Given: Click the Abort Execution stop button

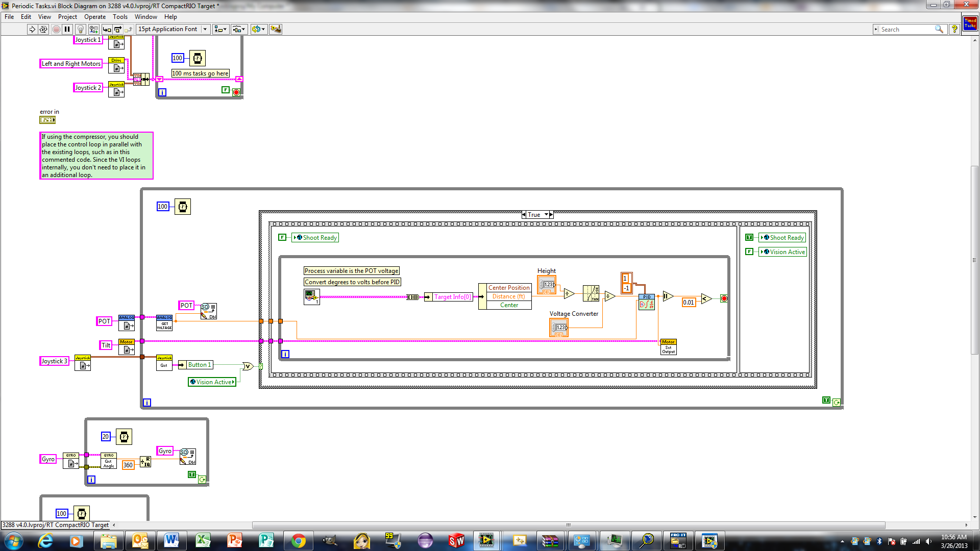Looking at the screenshot, I should [x=56, y=29].
